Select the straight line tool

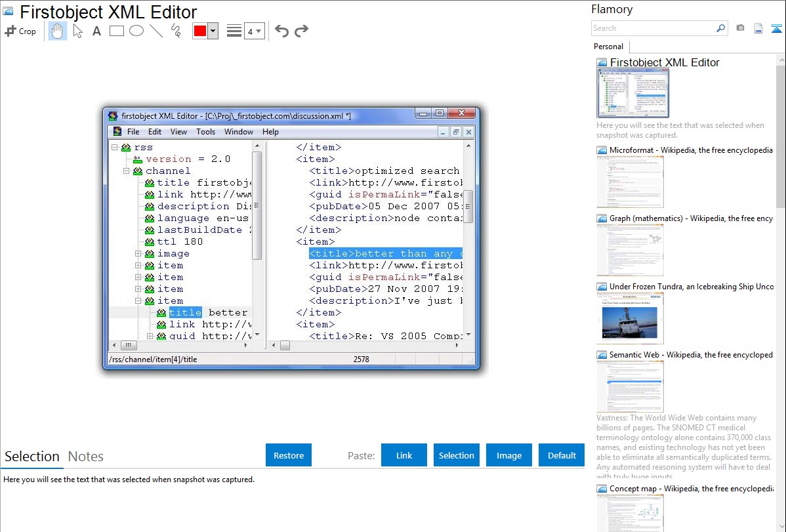pyautogui.click(x=156, y=31)
